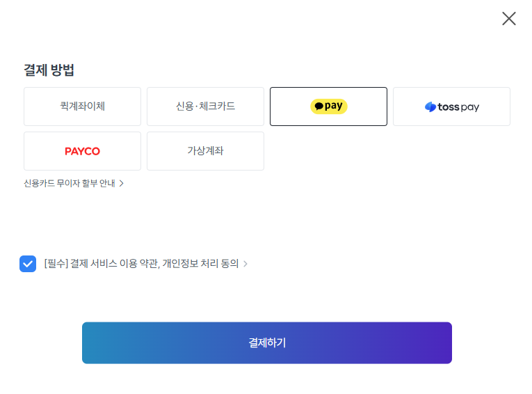Screen dimensions: 532x394
Task: Select 신용·체크카드 payment method
Action: coord(205,107)
